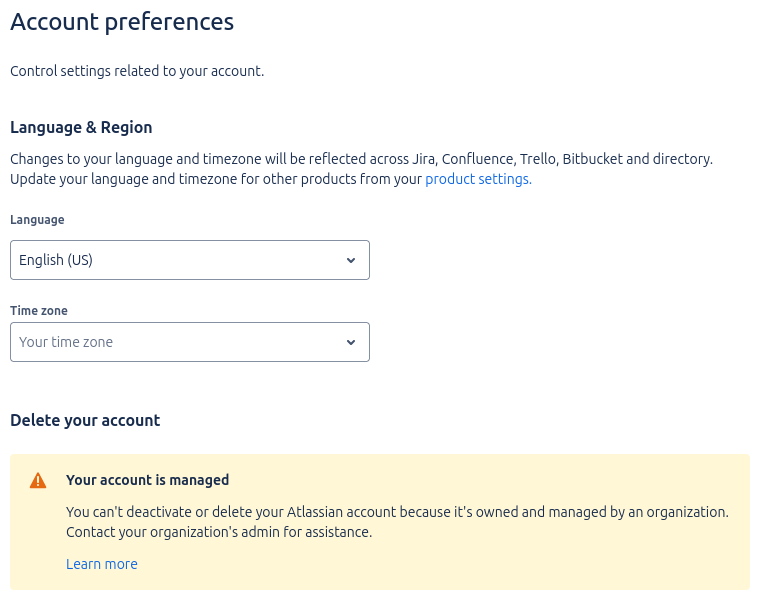Click the Language field label
The width and height of the screenshot is (759, 602).
[37, 220]
